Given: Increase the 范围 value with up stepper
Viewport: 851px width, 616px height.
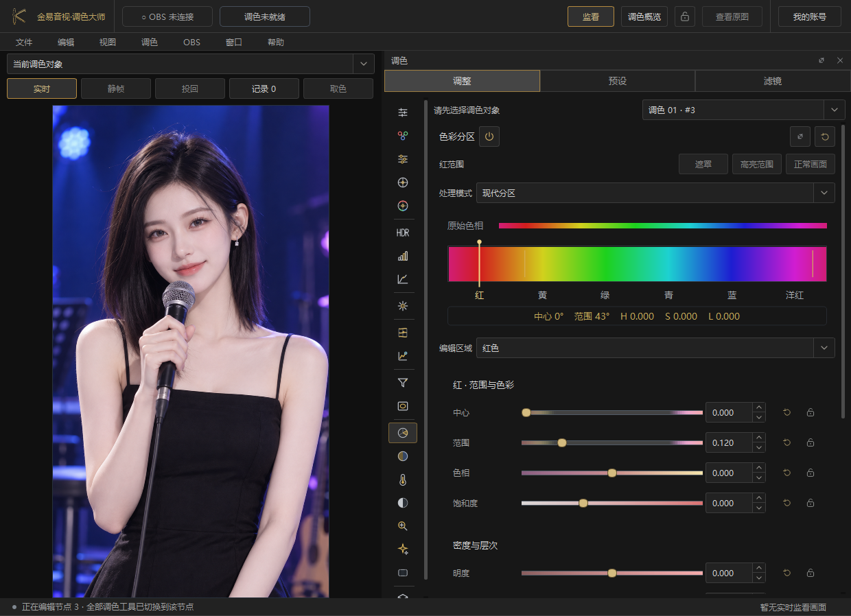Looking at the screenshot, I should tap(759, 438).
